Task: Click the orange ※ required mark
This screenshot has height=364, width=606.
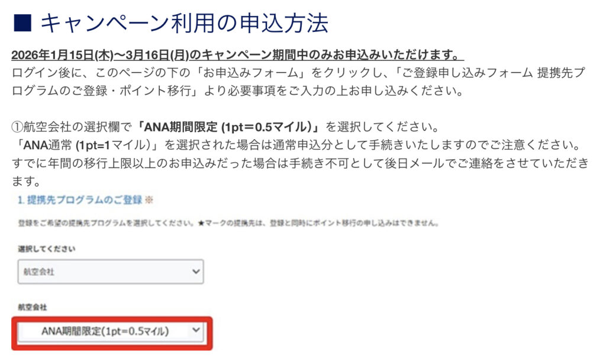Action: point(149,200)
